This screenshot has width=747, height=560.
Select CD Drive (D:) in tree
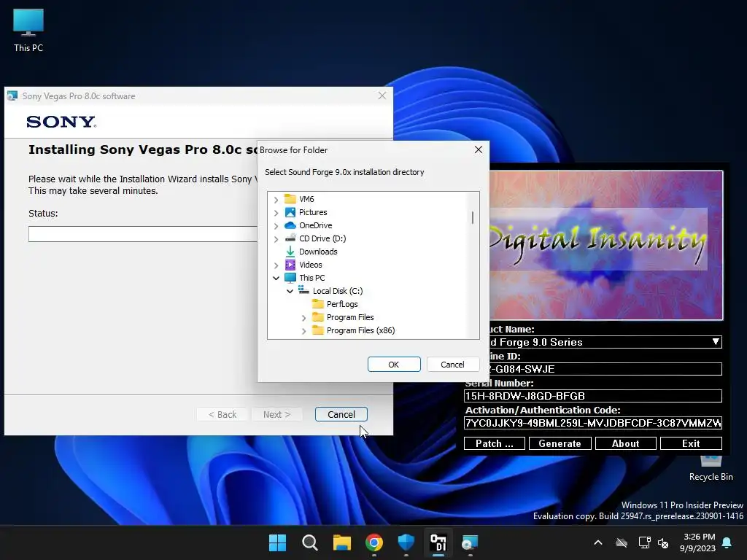coord(322,238)
